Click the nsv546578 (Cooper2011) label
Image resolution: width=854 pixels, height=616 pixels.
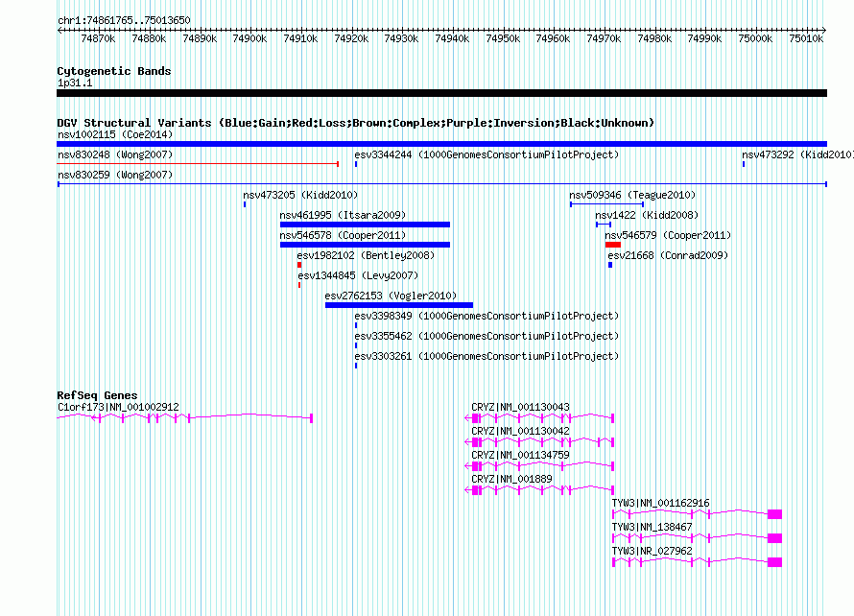click(343, 235)
